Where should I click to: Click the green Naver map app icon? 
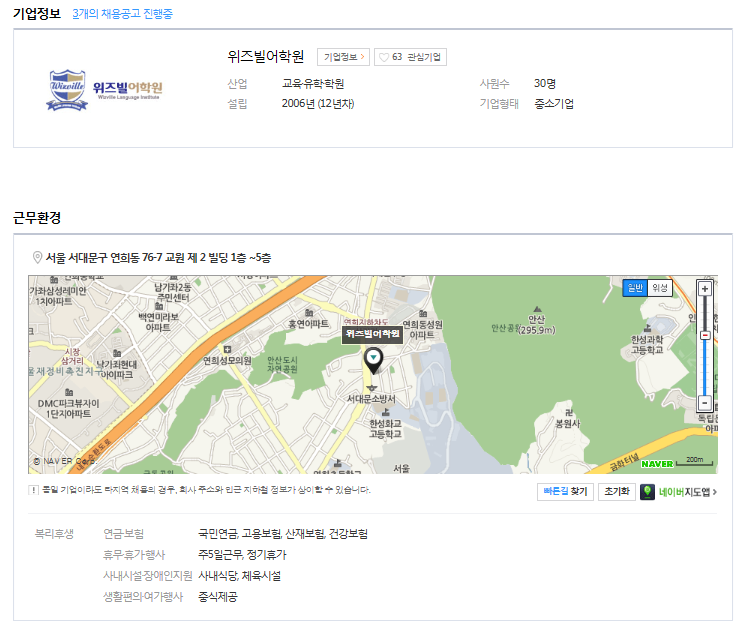click(647, 492)
